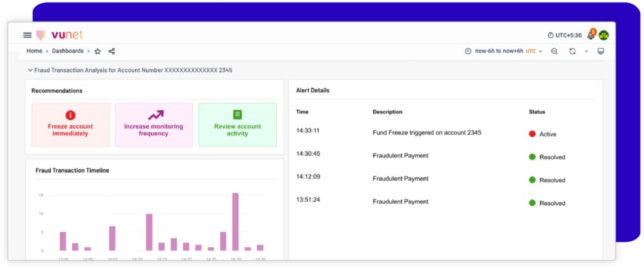Zoom out the time range
Screen dimensions: 644x267
click(x=554, y=52)
